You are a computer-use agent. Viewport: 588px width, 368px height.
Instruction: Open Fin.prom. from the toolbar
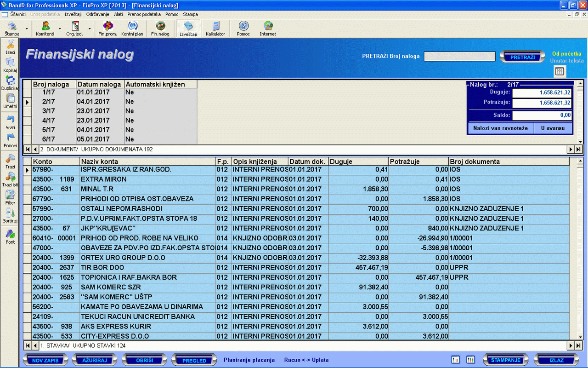click(x=108, y=29)
